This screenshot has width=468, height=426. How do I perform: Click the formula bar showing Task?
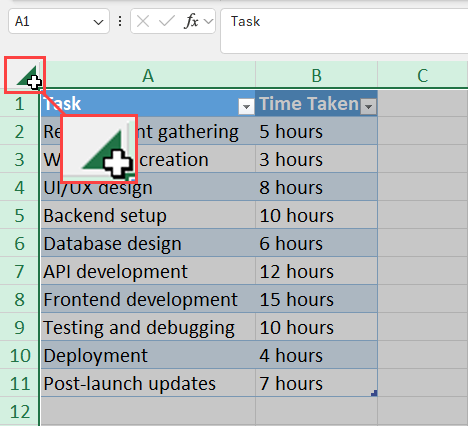[344, 31]
